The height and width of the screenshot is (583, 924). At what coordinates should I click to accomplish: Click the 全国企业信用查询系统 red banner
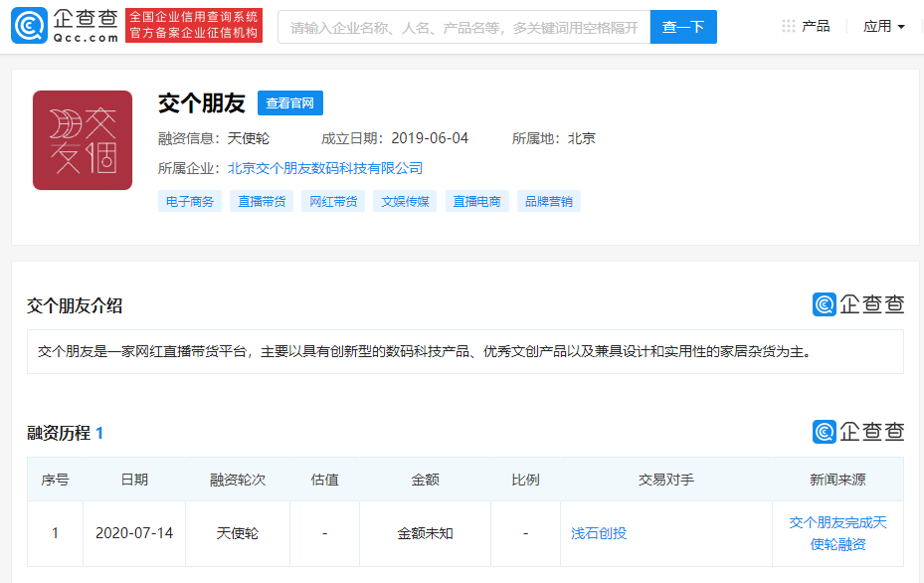(194, 25)
